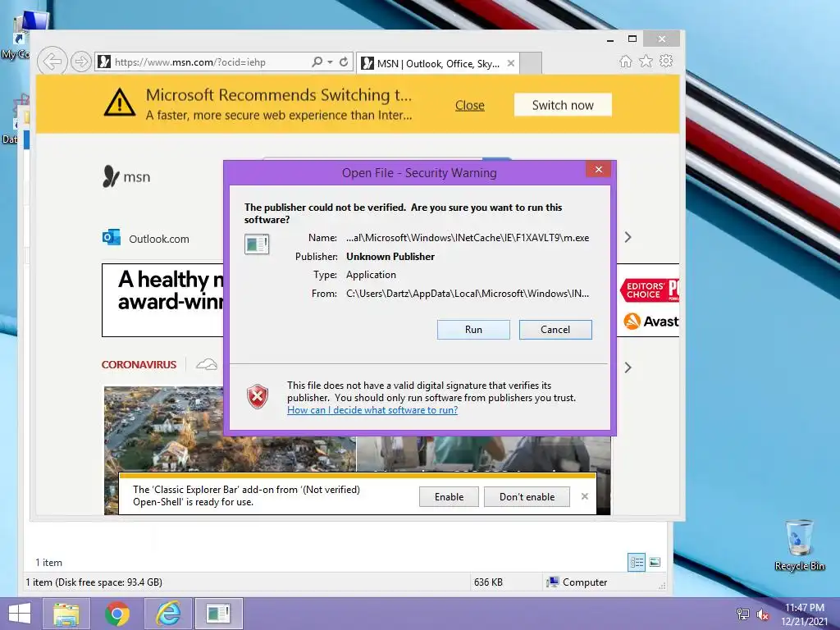840x630 pixels.
Task: Open the Internet Explorer Tools gear
Action: [x=666, y=61]
